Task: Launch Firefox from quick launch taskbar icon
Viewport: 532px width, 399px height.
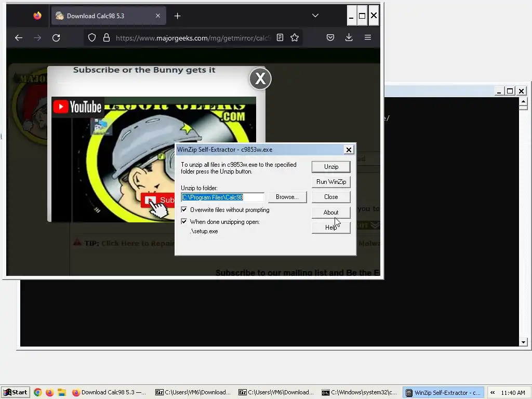Action: coord(49,393)
